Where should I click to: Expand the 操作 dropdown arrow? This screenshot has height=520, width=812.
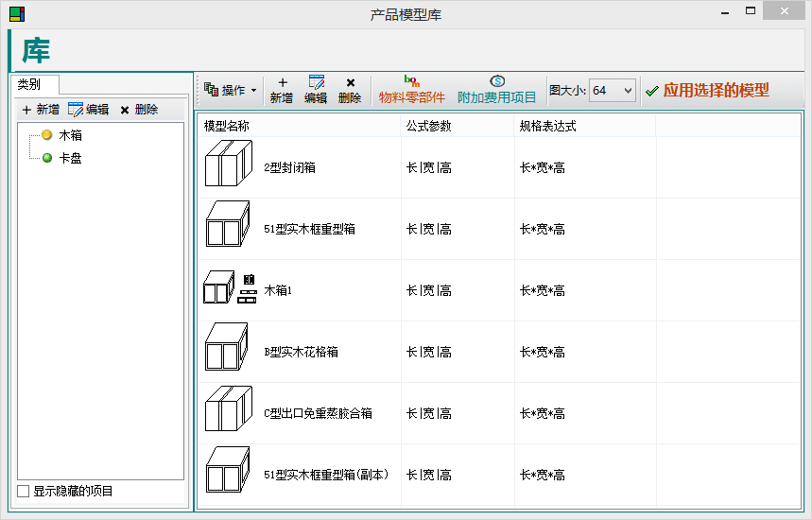[x=253, y=91]
